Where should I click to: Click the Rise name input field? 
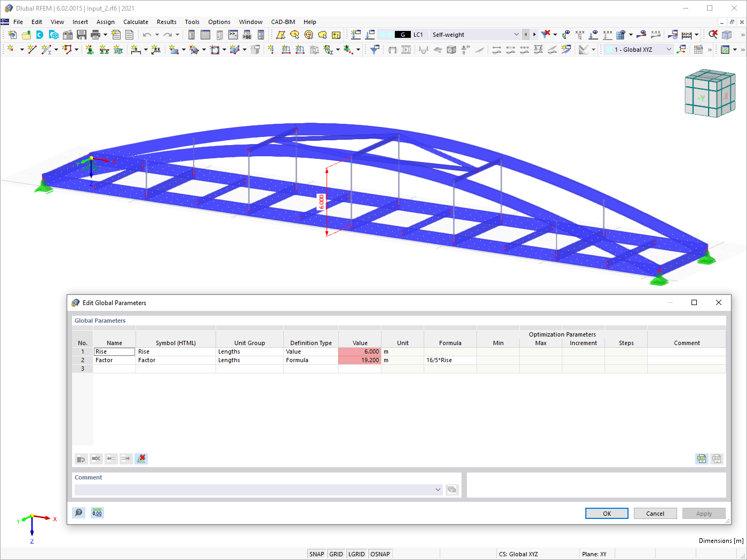click(114, 351)
